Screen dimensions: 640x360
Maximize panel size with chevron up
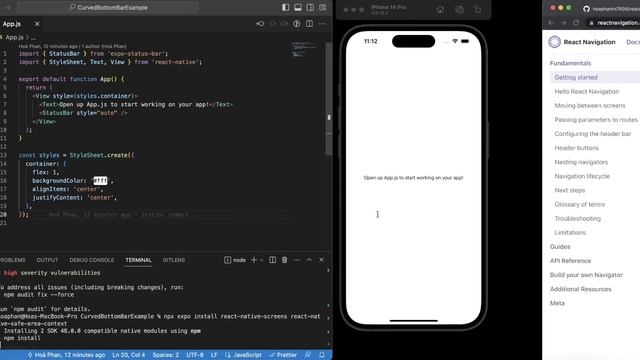point(309,260)
